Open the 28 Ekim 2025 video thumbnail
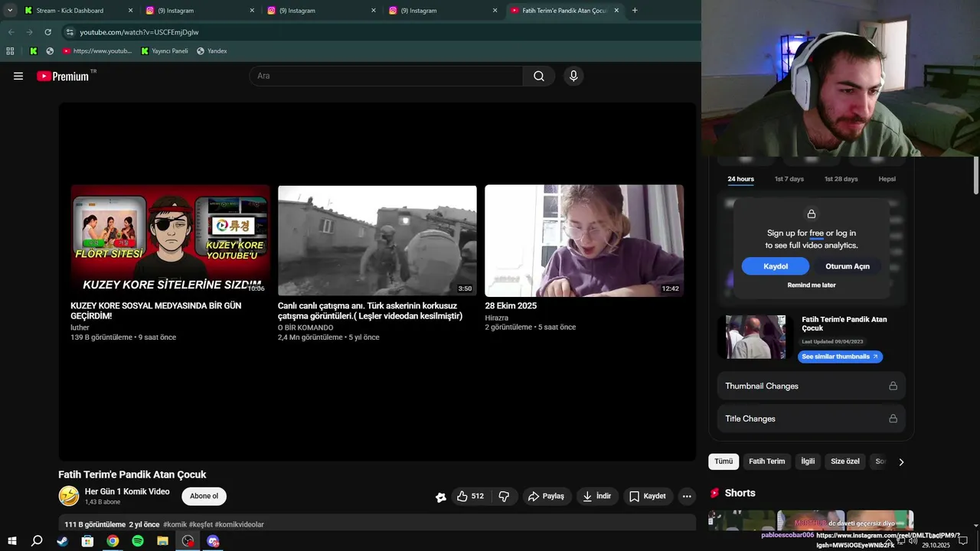The image size is (980, 551). click(x=584, y=240)
